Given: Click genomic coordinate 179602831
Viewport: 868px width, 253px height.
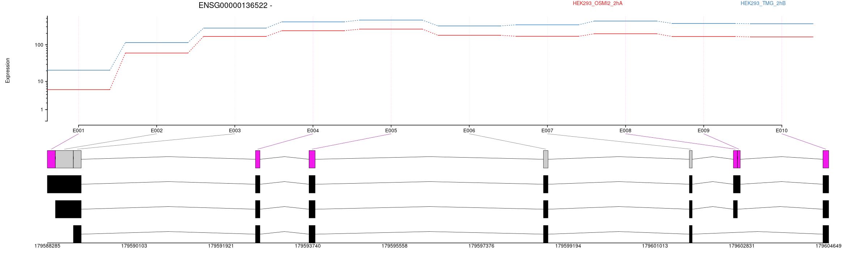Looking at the screenshot, I should (x=742, y=246).
